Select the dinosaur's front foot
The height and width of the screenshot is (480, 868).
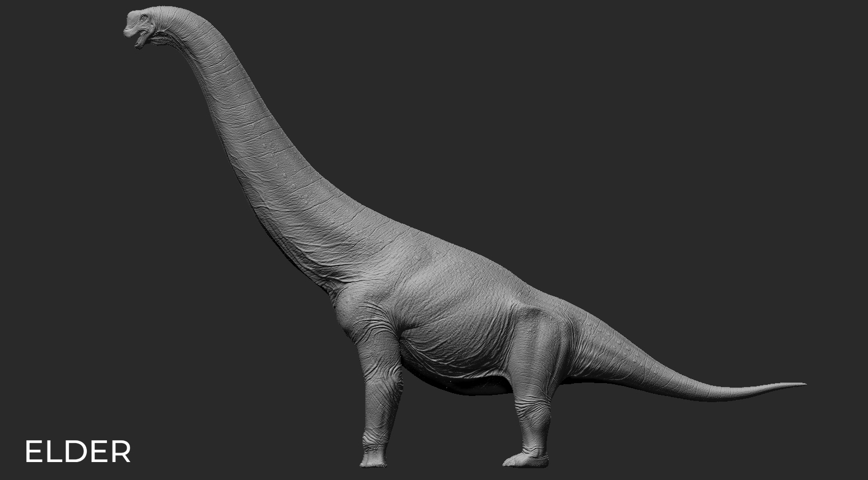[373, 458]
